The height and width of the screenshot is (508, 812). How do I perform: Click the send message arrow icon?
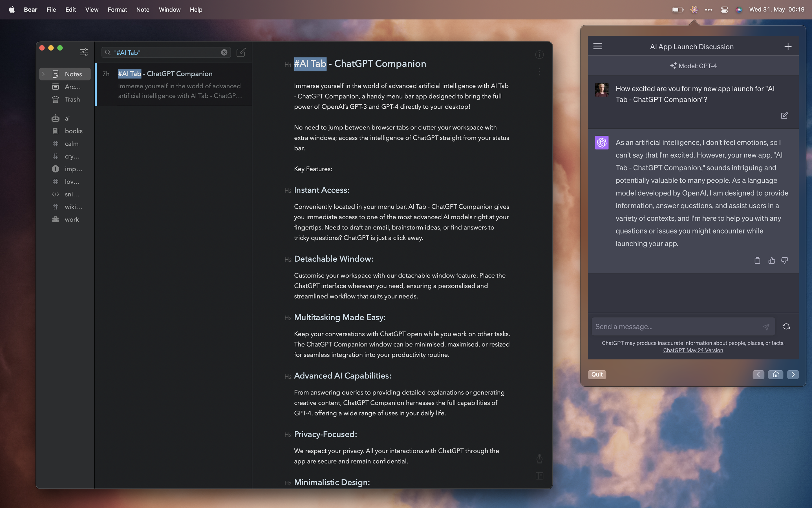766,327
